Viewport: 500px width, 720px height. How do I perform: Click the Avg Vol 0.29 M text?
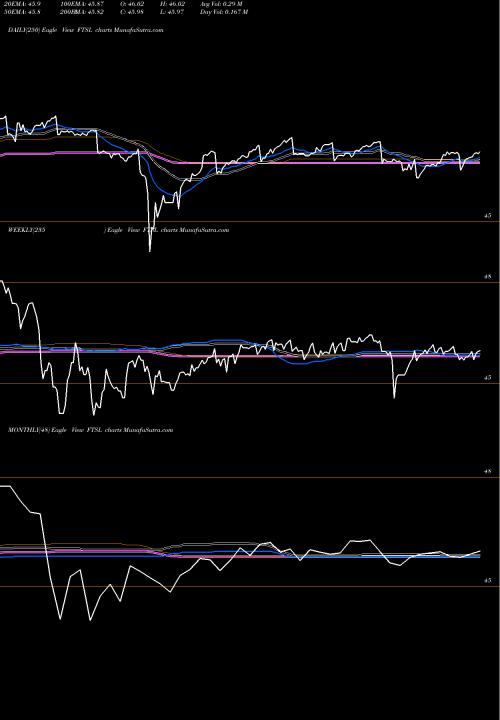(221, 4)
